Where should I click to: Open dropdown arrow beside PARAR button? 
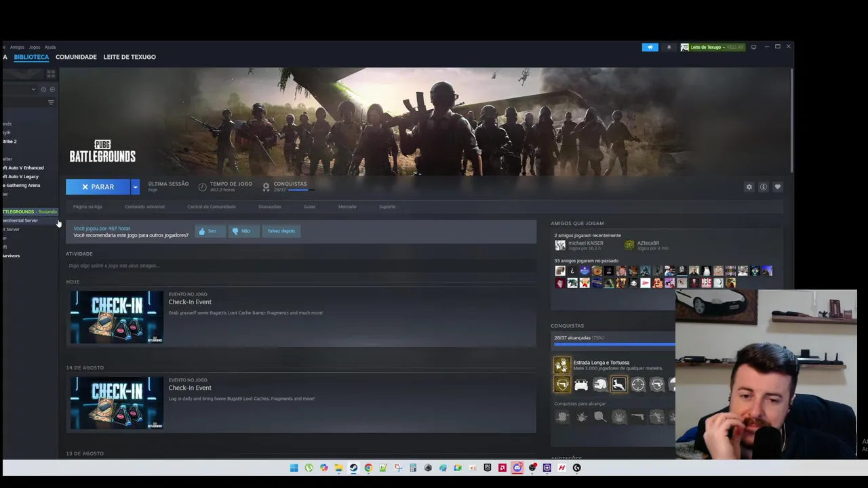[135, 187]
